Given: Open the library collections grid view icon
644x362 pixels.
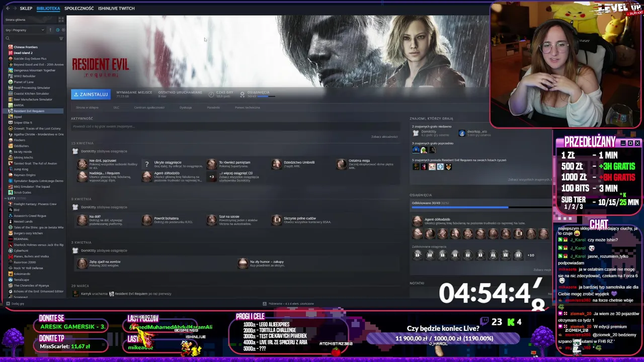Looking at the screenshot, I should click(x=61, y=20).
